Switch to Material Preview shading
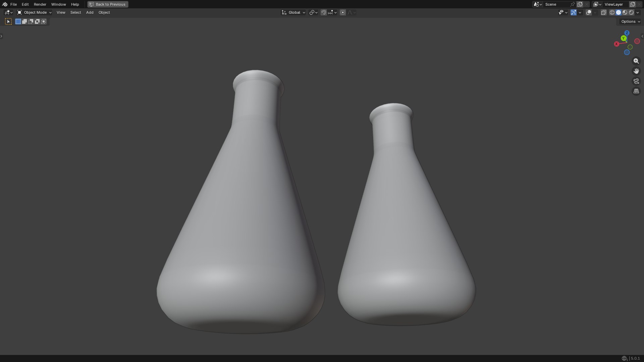Screen dimensions: 644x362 [x=625, y=12]
